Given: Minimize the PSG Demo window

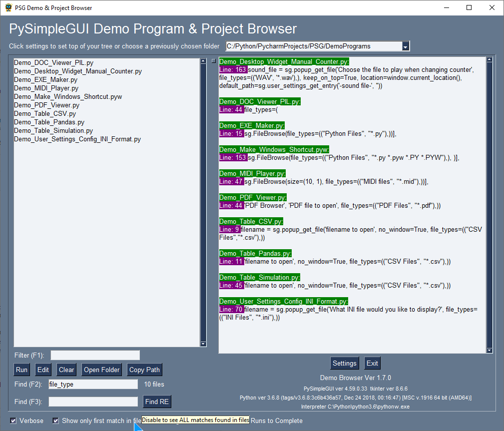Looking at the screenshot, I should coord(447,7).
